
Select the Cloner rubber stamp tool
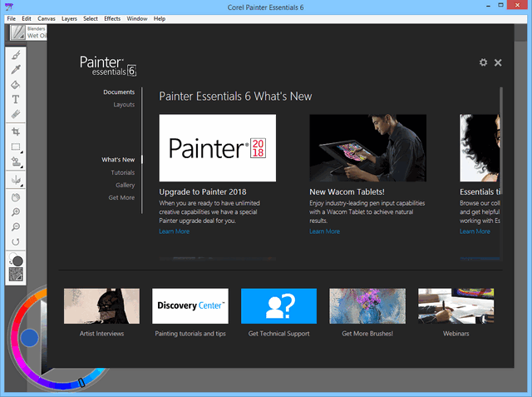pyautogui.click(x=16, y=161)
